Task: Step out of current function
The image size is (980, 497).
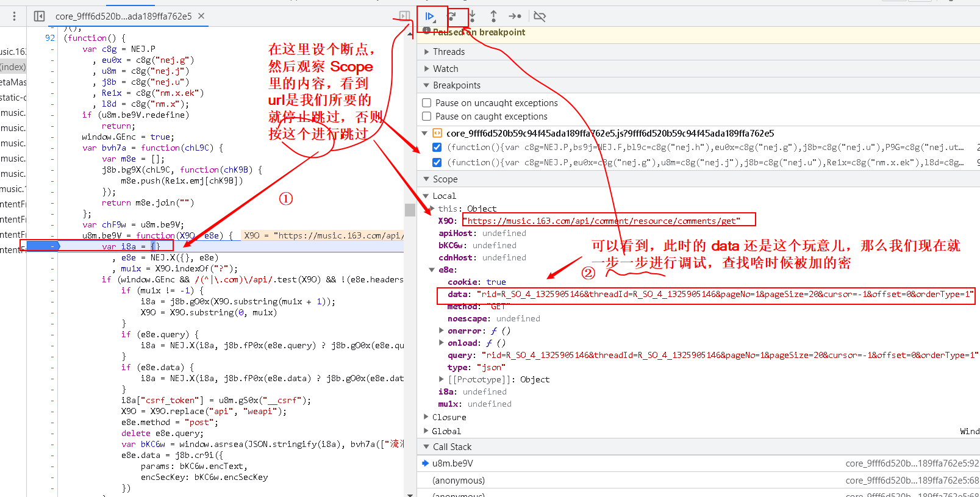Action: tap(493, 16)
